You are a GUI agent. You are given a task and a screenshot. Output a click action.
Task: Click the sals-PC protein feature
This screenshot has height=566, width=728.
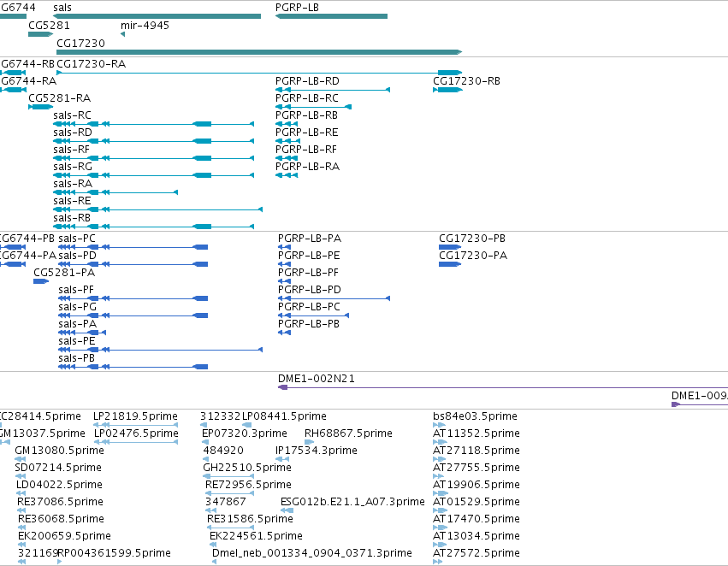(133, 247)
